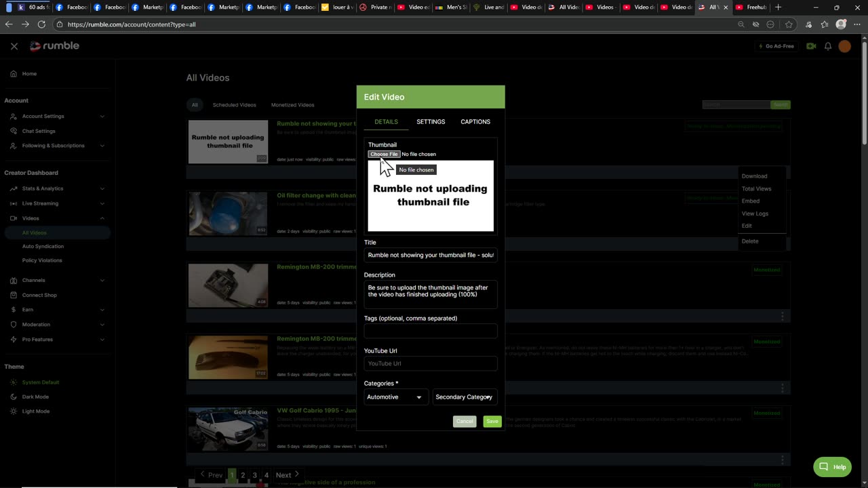This screenshot has height=488, width=868.
Task: Click Go Ad-Free button
Action: pyautogui.click(x=776, y=46)
